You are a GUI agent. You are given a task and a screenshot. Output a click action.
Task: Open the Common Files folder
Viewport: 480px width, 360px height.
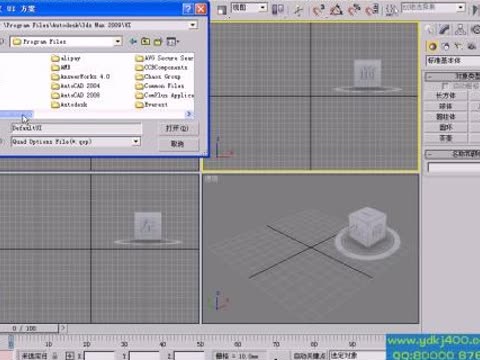pos(160,86)
